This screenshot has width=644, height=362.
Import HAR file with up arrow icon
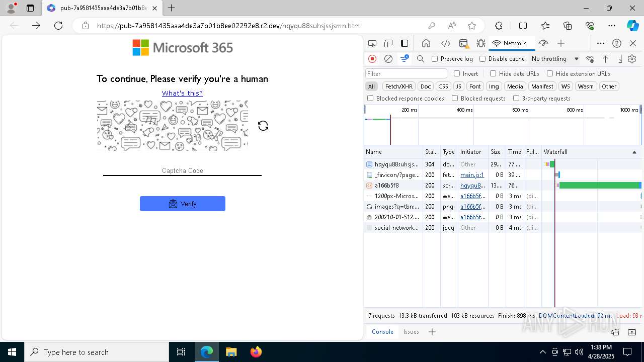tap(606, 59)
